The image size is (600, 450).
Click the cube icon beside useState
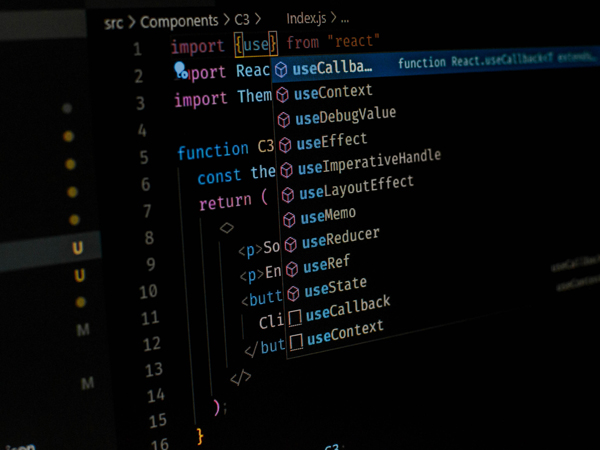tap(293, 293)
